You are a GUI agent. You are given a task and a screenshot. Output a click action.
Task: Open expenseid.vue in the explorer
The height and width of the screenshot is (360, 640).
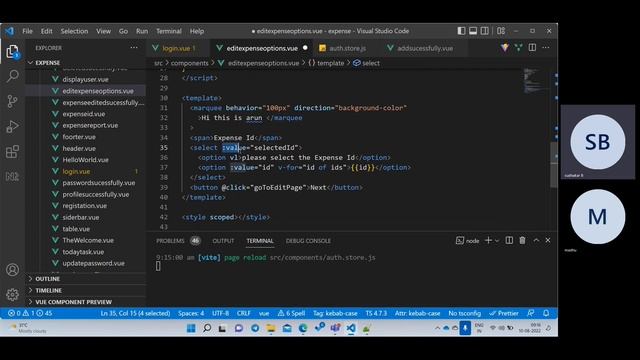click(83, 114)
